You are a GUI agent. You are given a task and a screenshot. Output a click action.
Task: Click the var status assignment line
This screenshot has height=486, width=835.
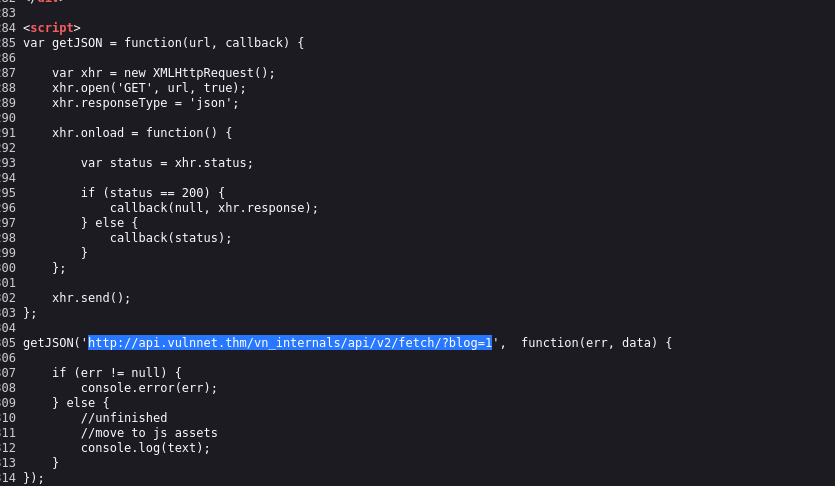[167, 163]
